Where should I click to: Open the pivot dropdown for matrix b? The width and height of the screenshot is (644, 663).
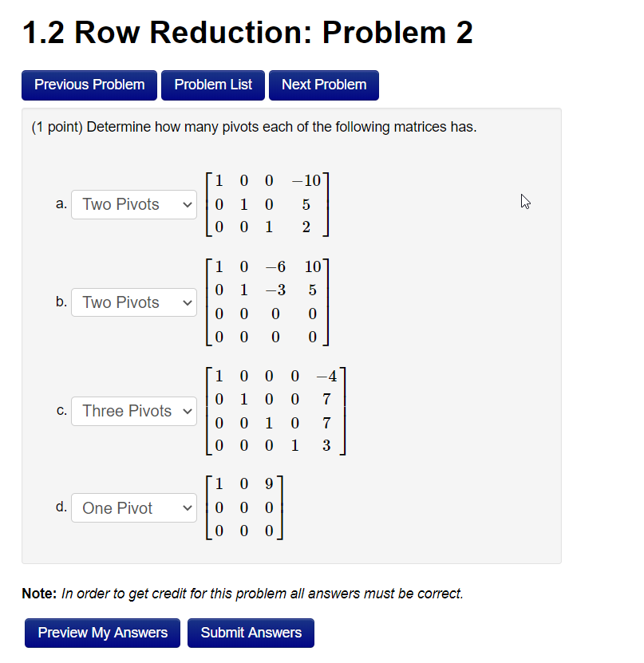pos(133,302)
